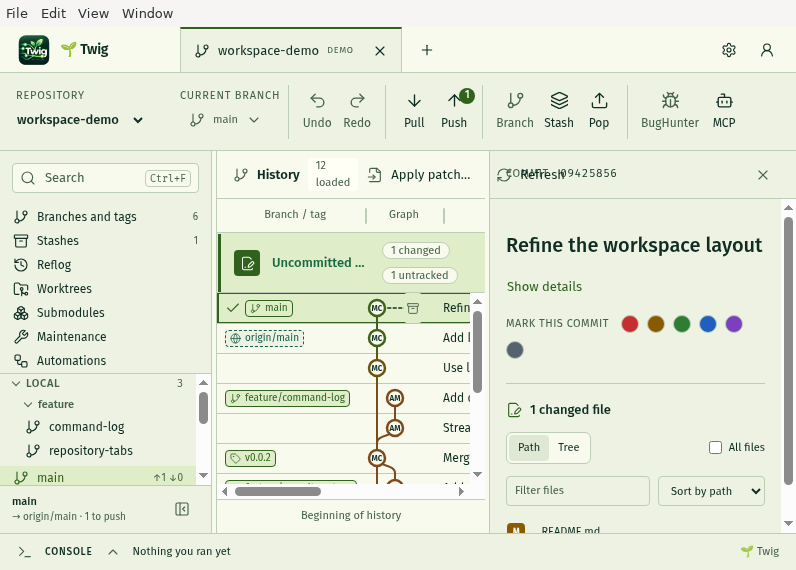Click the Redo toolbar icon
This screenshot has width=796, height=570.
point(357,101)
